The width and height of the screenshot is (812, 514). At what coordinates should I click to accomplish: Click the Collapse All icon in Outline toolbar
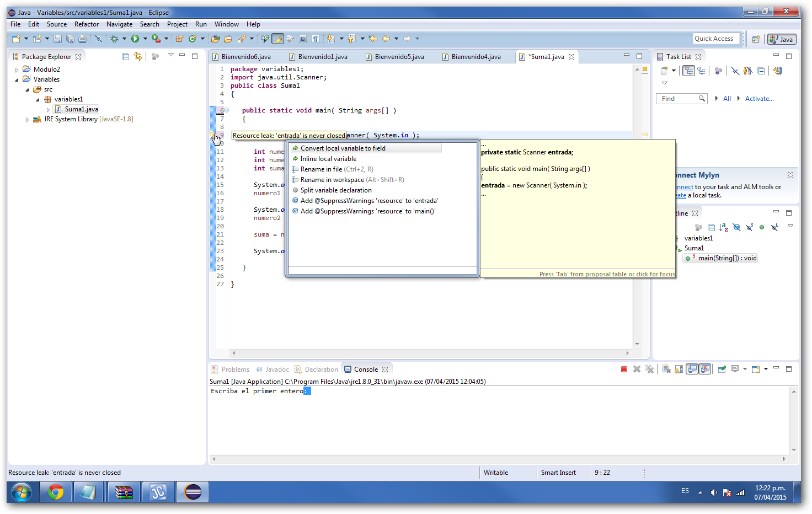point(711,227)
